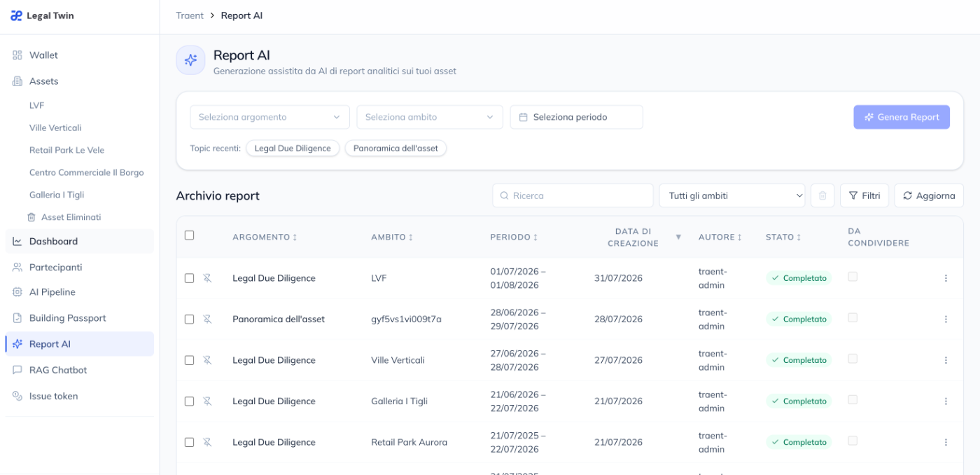Click the Legal Twin logo icon
980x475 pixels.
pos(16,15)
